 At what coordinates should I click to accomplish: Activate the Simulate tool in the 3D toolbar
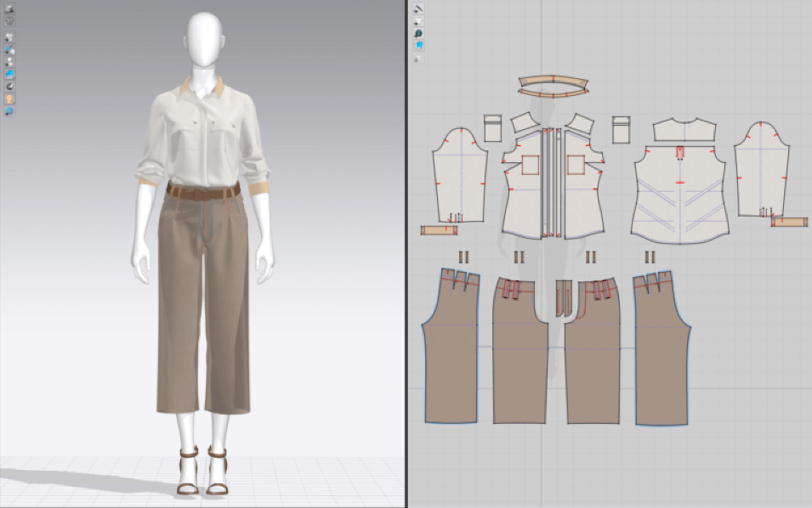9,8
